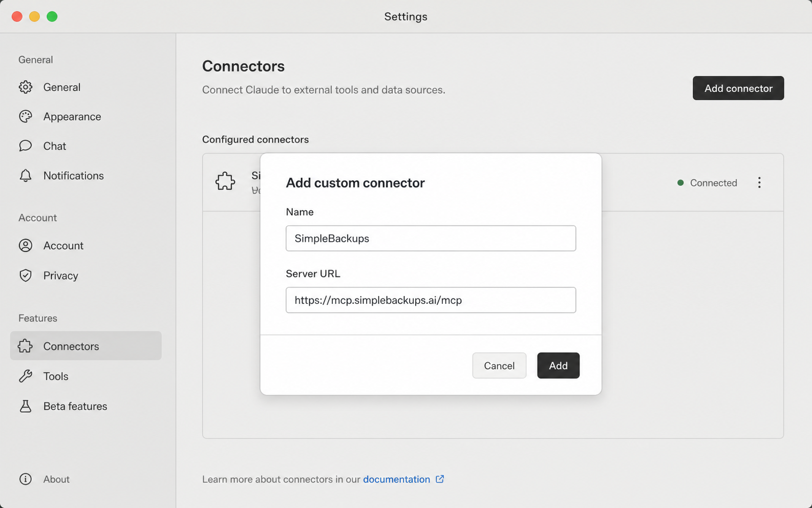Click the Configured connectors heading
The width and height of the screenshot is (812, 508).
pos(255,139)
